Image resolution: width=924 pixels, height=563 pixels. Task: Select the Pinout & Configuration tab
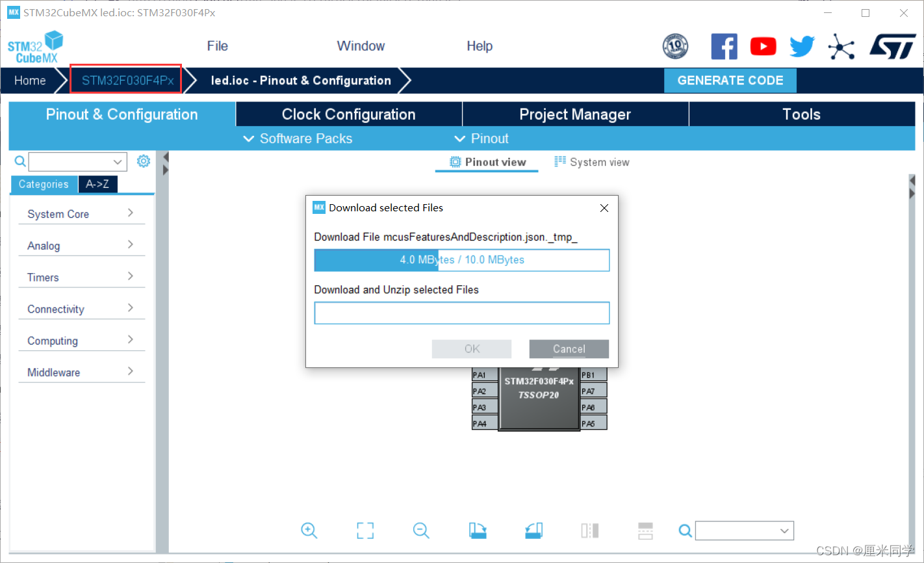[x=122, y=114]
